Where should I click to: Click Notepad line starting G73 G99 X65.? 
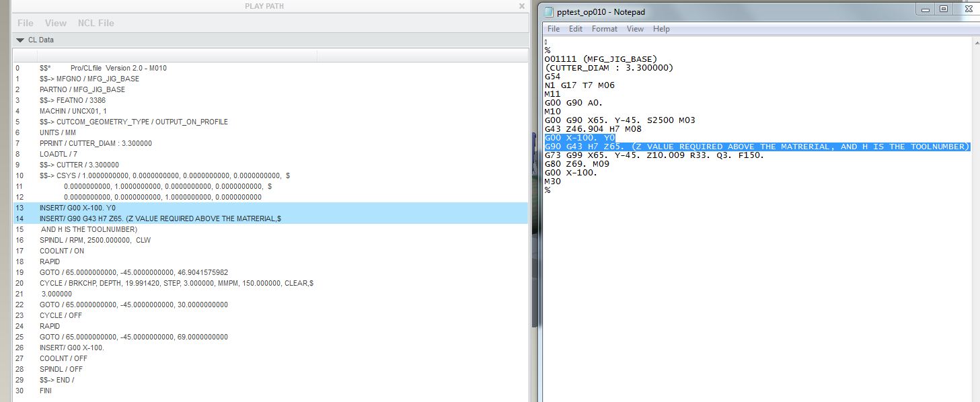coord(654,155)
